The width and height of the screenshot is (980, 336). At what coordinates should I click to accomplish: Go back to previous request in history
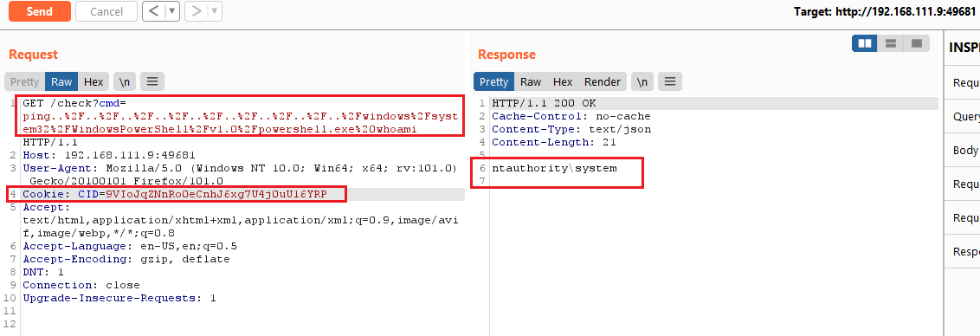[x=153, y=11]
